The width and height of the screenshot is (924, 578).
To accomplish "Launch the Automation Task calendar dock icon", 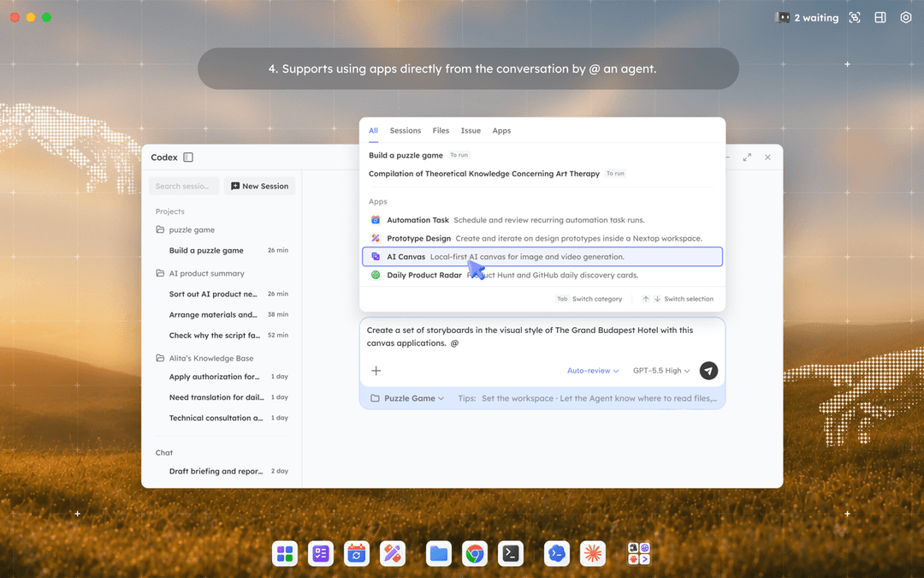I will [357, 554].
